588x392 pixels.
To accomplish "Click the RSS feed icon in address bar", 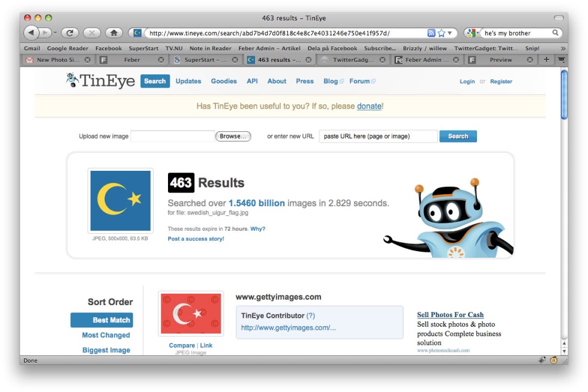I will (431, 33).
